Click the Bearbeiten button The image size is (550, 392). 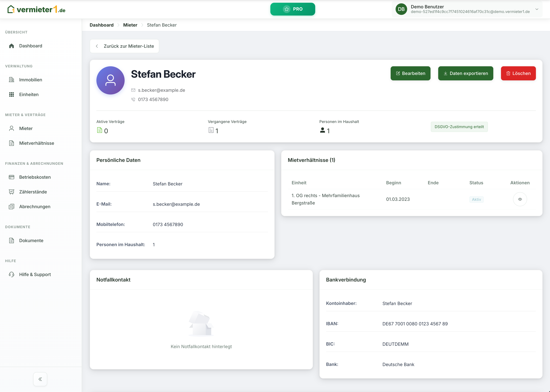[410, 73]
